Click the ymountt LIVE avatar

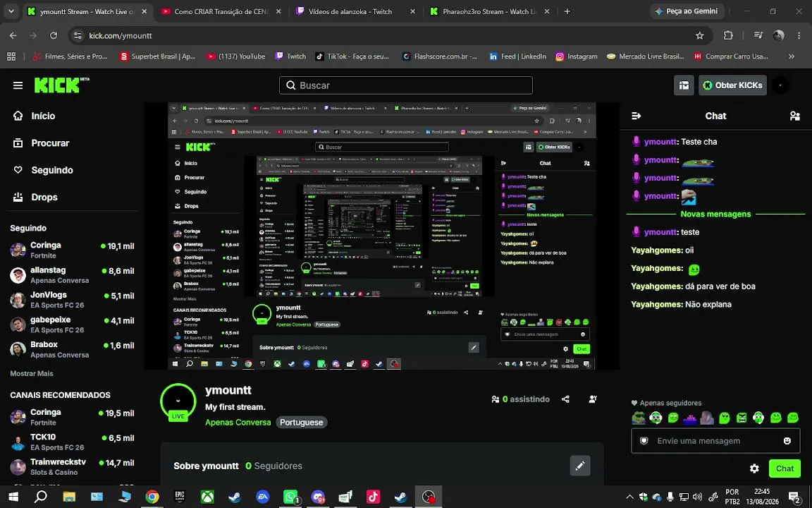(178, 402)
